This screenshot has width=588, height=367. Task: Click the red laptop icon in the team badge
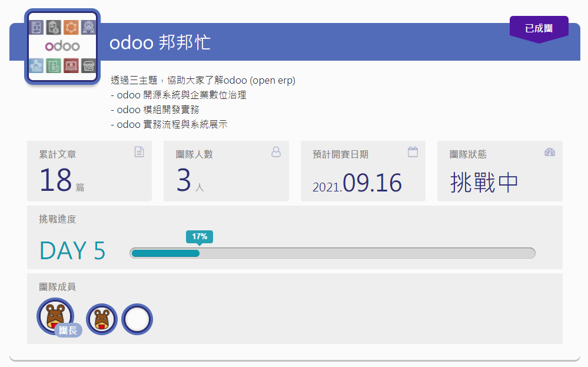(x=72, y=65)
